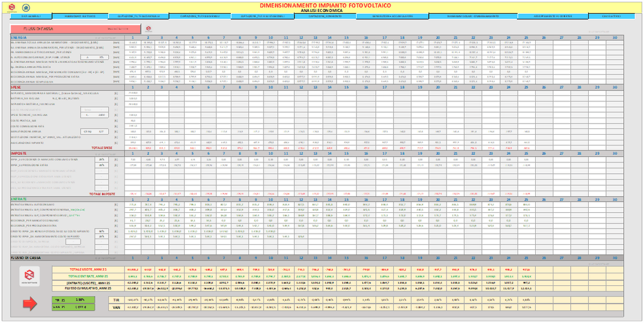This screenshot has height=323, width=644.
Task: Click the red arrow near TIR result
Action: click(30, 303)
